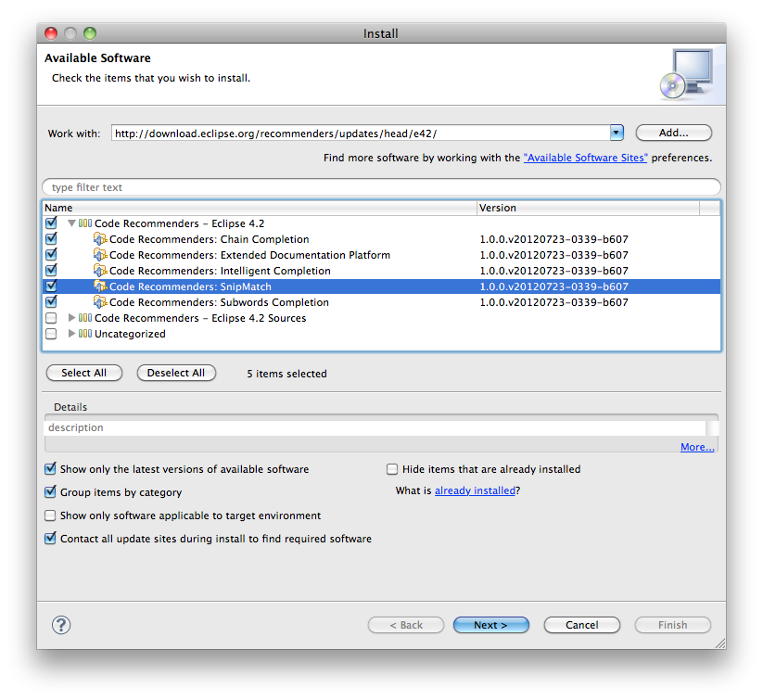Click the Chain Completion feature icon
Image resolution: width=763 pixels, height=700 pixels.
pos(100,239)
